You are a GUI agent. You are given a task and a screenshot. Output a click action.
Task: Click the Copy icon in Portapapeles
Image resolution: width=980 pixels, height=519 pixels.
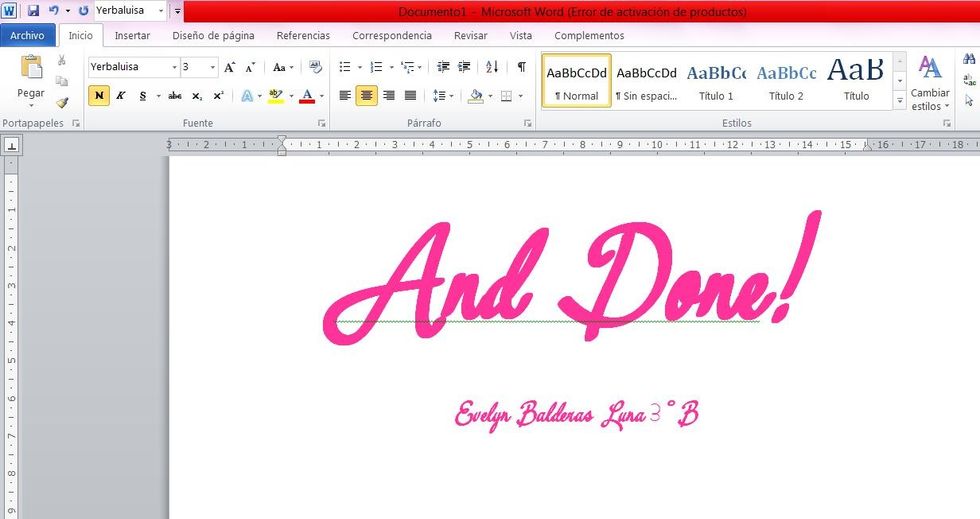tap(61, 81)
